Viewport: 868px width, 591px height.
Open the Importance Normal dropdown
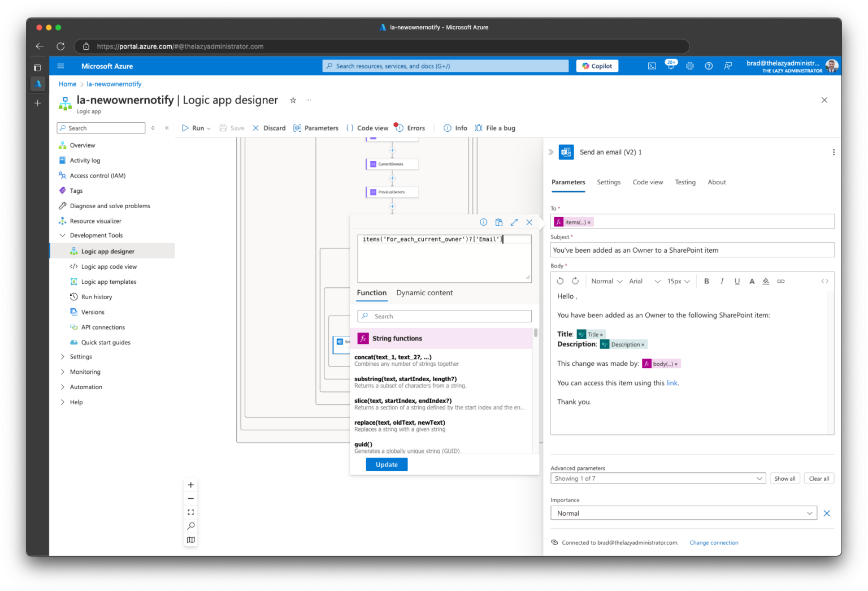684,514
